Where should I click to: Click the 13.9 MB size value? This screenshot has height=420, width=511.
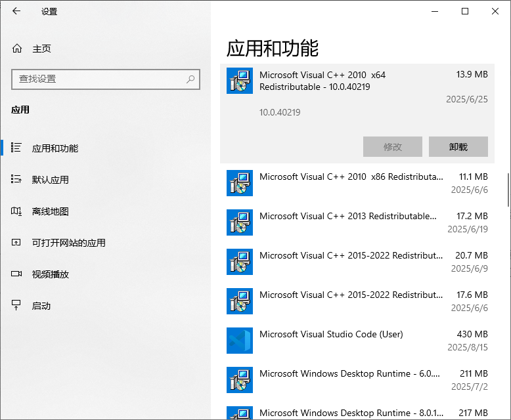[x=472, y=75]
